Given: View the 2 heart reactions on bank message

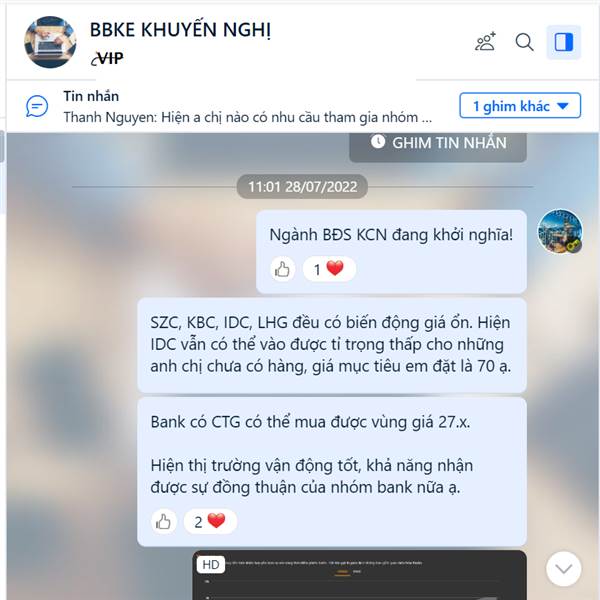Looking at the screenshot, I should click(210, 522).
